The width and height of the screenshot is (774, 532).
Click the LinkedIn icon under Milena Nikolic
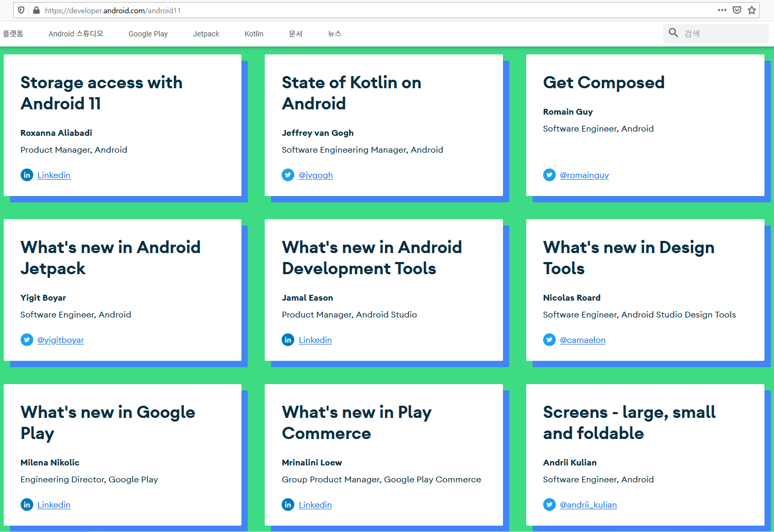coord(27,505)
